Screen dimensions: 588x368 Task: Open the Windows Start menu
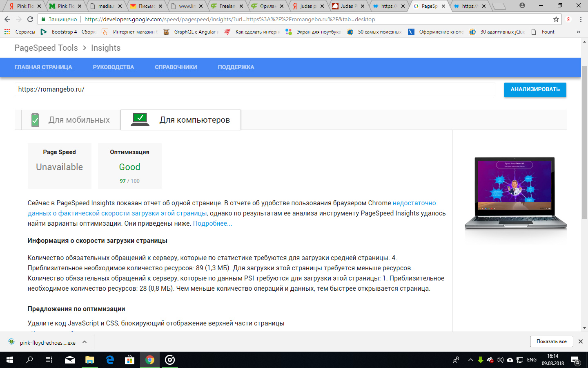(10, 360)
